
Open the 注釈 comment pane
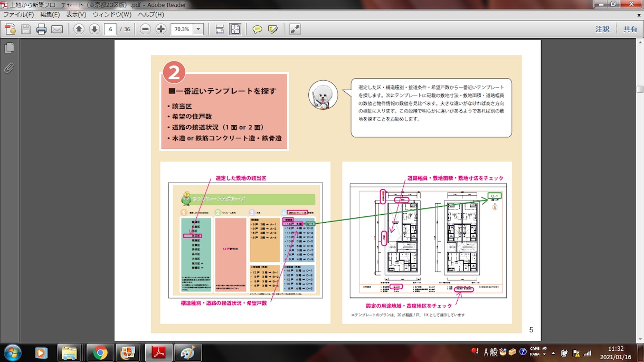(x=602, y=29)
